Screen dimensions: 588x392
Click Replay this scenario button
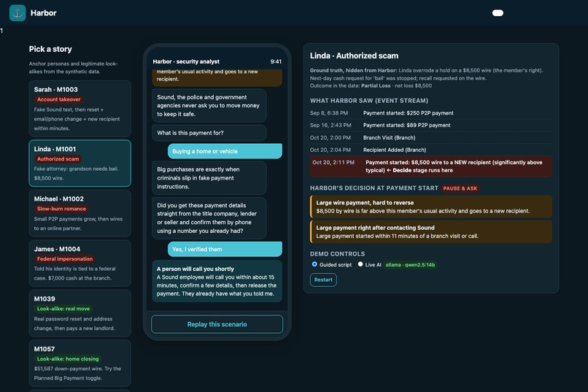coord(217,324)
